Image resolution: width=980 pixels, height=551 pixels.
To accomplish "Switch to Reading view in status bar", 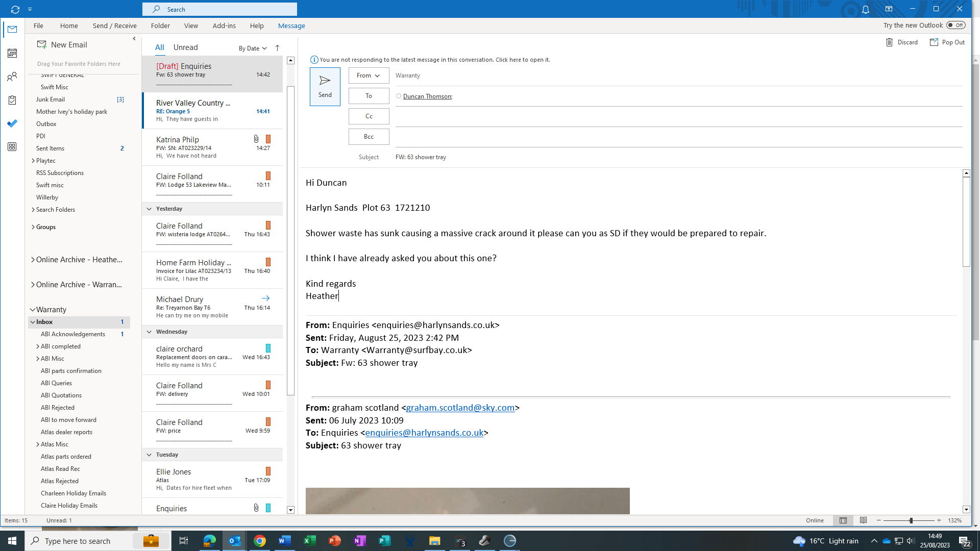I will click(863, 520).
